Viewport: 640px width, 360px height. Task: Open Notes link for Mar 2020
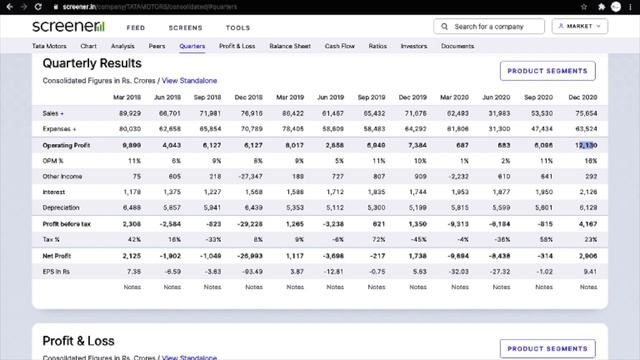pyautogui.click(x=460, y=287)
